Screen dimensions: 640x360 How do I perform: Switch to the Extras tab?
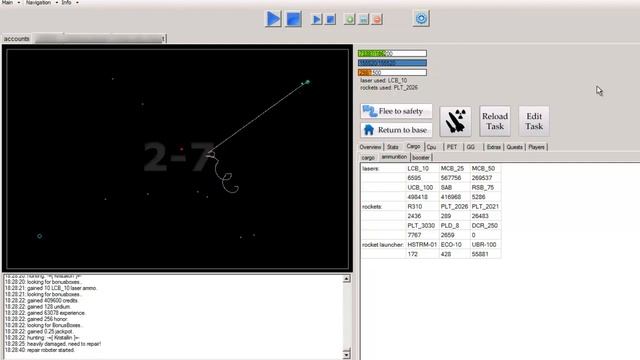[493, 147]
